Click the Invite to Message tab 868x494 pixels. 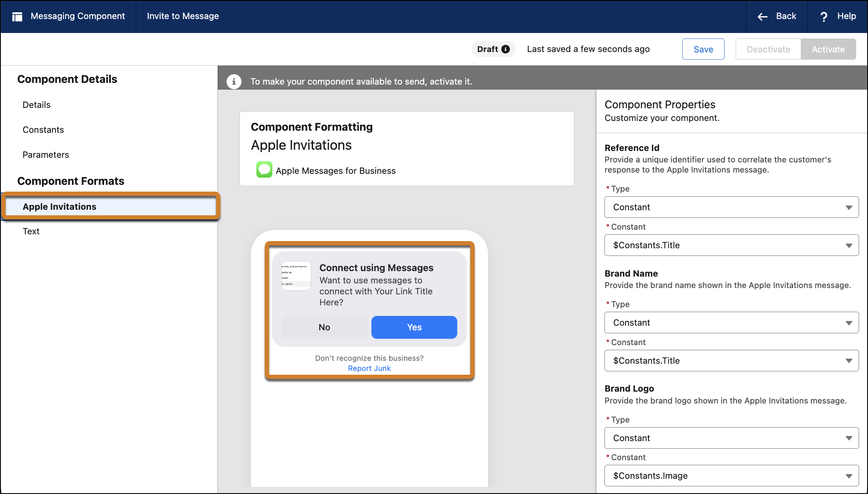[183, 16]
